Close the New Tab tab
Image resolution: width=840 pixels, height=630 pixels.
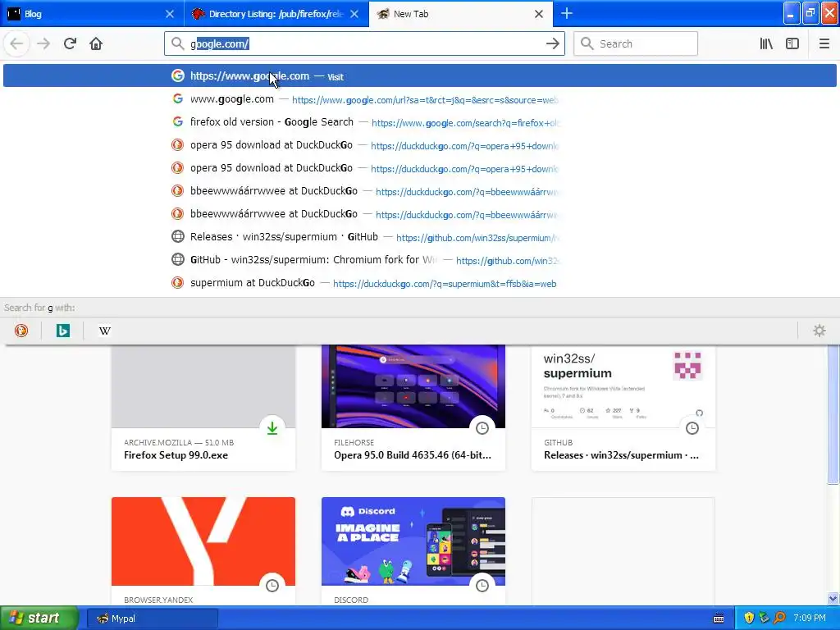point(539,14)
